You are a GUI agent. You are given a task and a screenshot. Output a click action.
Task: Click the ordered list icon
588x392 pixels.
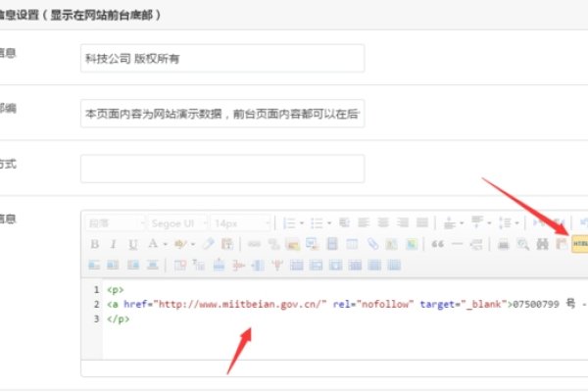[x=289, y=223]
